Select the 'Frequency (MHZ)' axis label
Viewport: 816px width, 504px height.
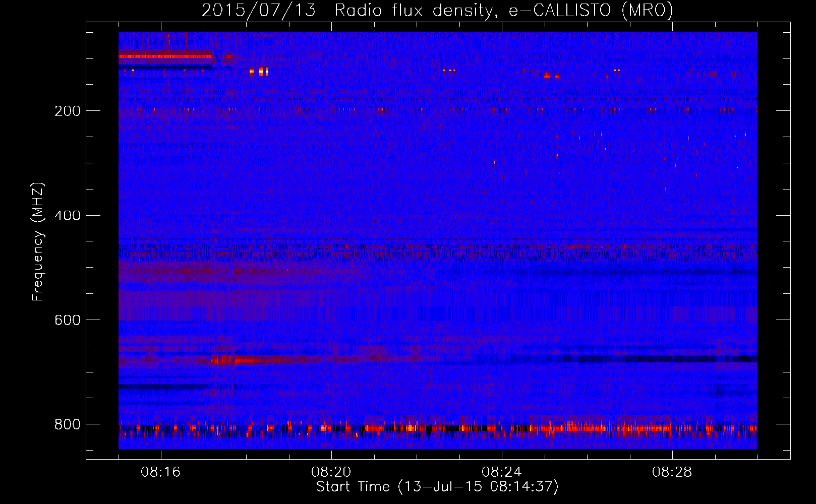(x=38, y=242)
